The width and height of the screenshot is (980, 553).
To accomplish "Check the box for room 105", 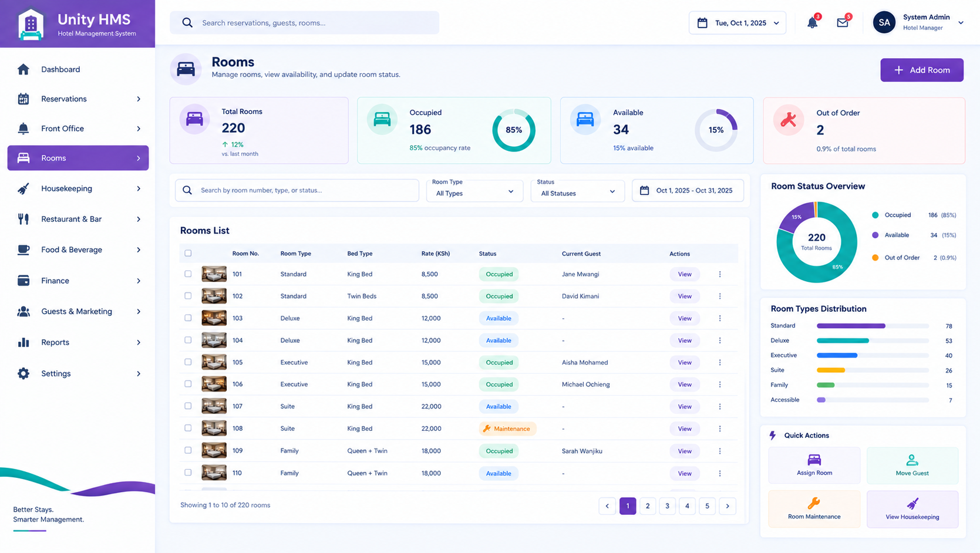I will (x=188, y=362).
